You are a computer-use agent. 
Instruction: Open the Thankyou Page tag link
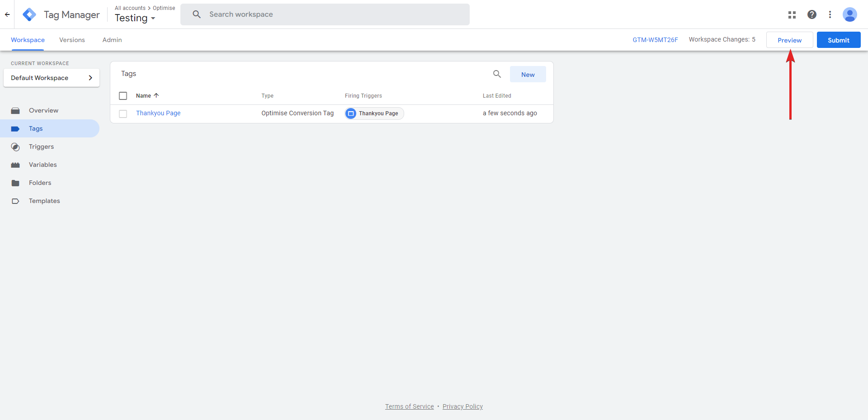[x=158, y=113]
